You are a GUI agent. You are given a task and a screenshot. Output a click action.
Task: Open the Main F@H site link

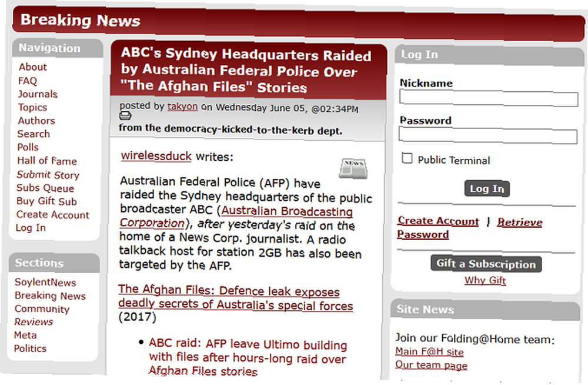coord(429,352)
